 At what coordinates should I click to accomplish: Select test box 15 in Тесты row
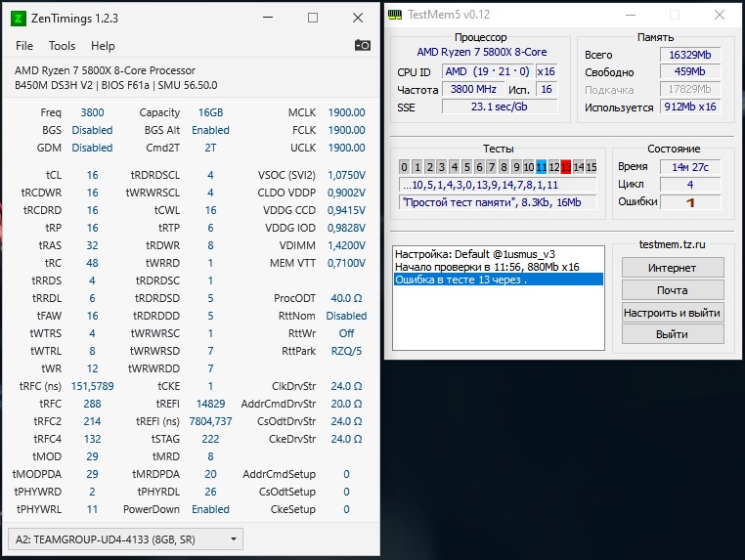click(x=592, y=167)
